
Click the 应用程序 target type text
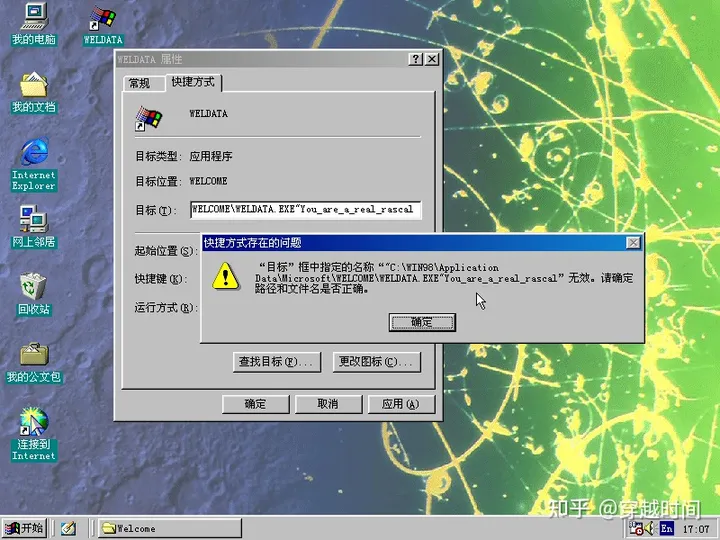tap(211, 157)
